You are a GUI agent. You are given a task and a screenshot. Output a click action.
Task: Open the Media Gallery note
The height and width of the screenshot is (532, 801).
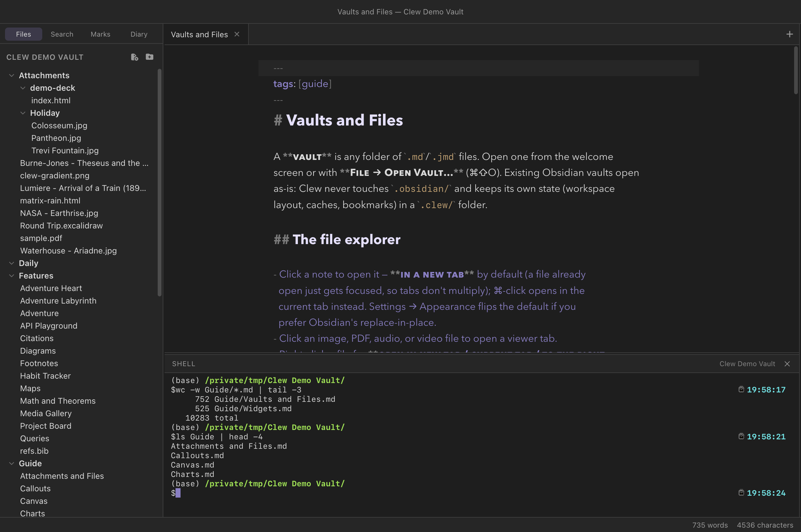pos(46,414)
